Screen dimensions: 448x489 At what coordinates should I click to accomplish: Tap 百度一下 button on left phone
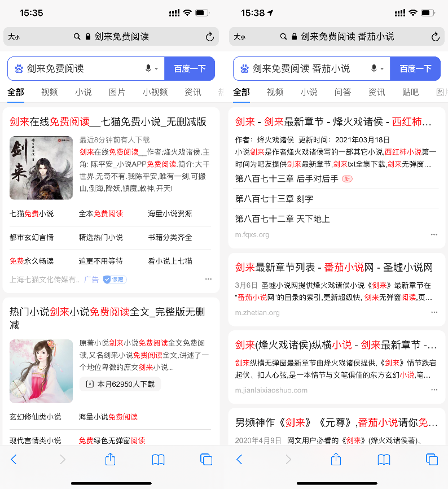(190, 69)
